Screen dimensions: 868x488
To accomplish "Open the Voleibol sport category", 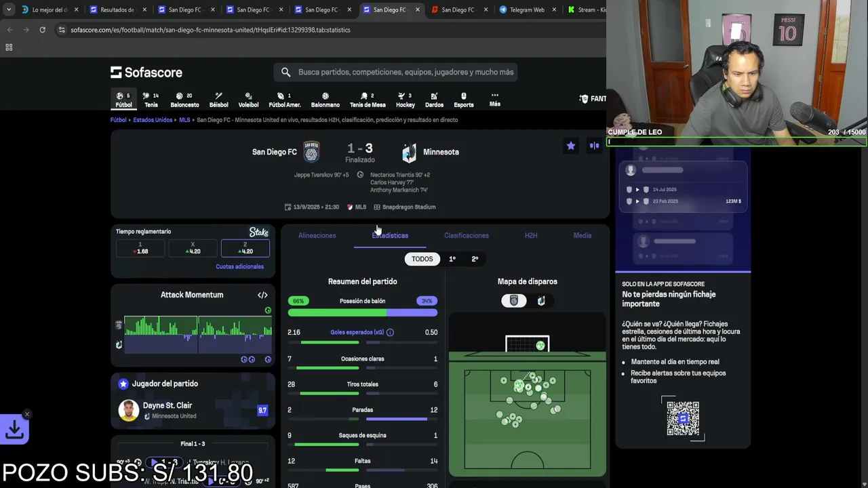I will click(248, 100).
